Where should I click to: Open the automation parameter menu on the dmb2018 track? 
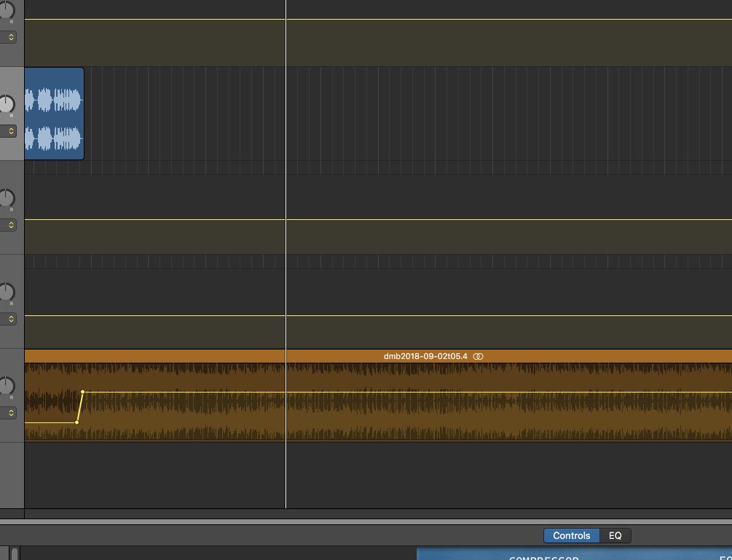pos(9,413)
